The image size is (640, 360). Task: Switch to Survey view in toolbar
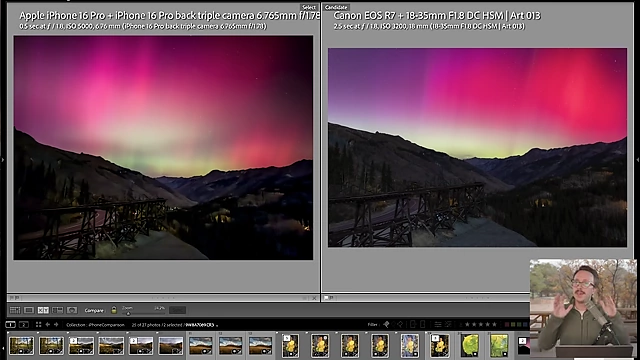click(x=58, y=310)
